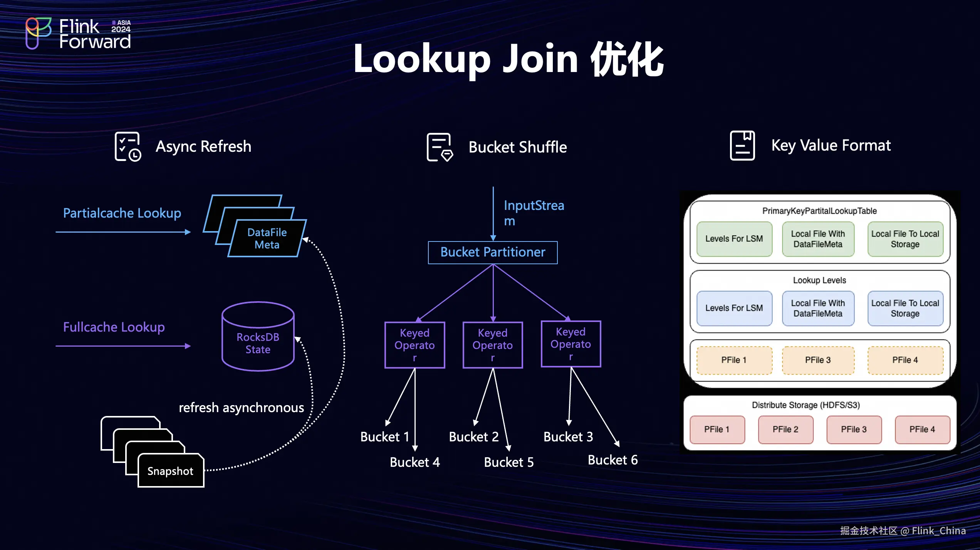This screenshot has width=980, height=550.
Task: Click the Bucket Shuffle document icon
Action: [x=440, y=147]
